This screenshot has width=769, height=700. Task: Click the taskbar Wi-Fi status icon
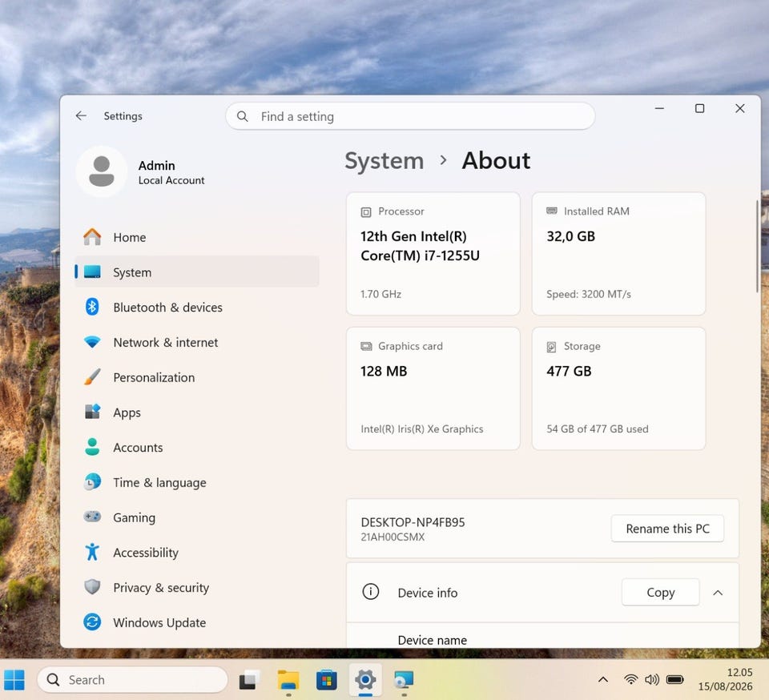[630, 679]
